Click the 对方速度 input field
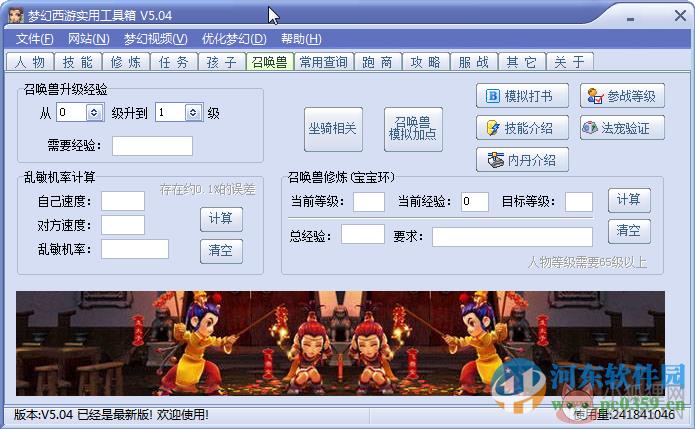Image resolution: width=695 pixels, height=429 pixels. (123, 225)
